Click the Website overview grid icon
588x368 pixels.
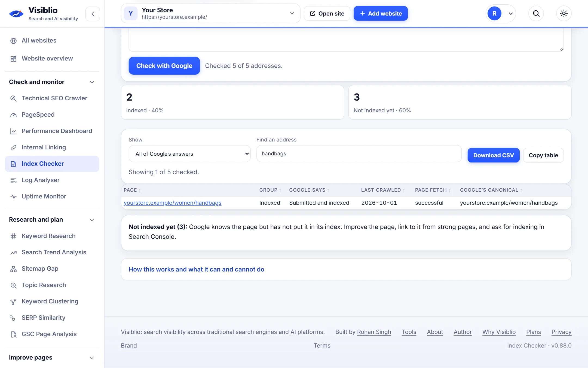(13, 59)
